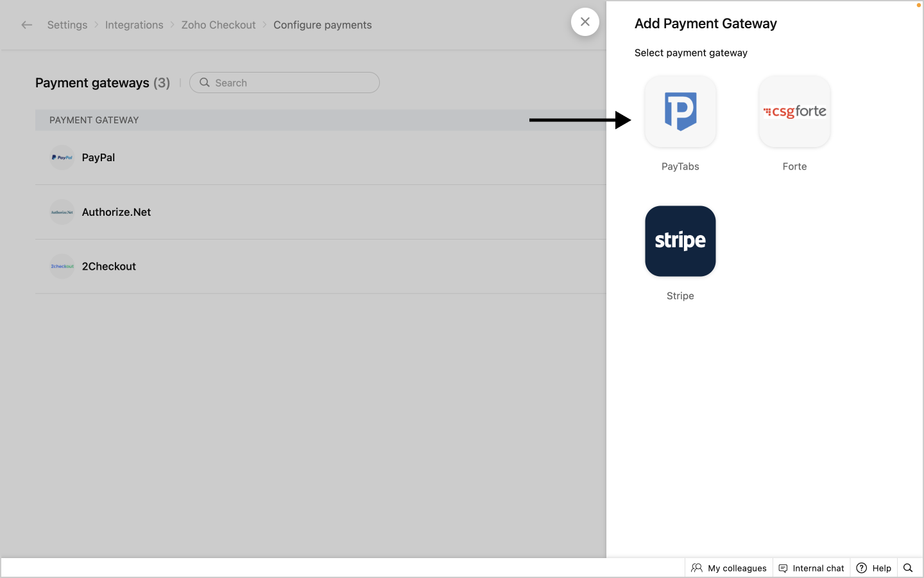
Task: Click the PayTabs label text
Action: pos(680,166)
